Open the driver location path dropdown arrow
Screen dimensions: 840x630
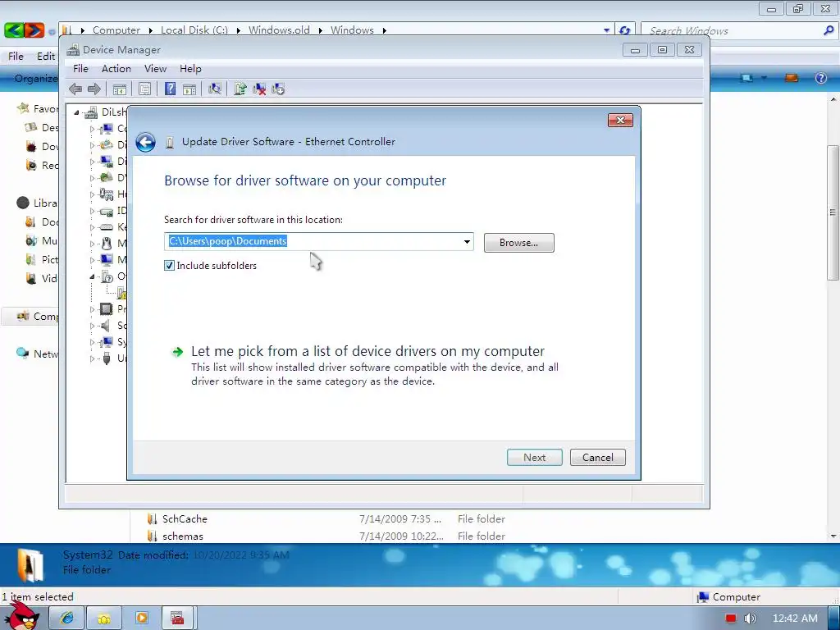[467, 242]
